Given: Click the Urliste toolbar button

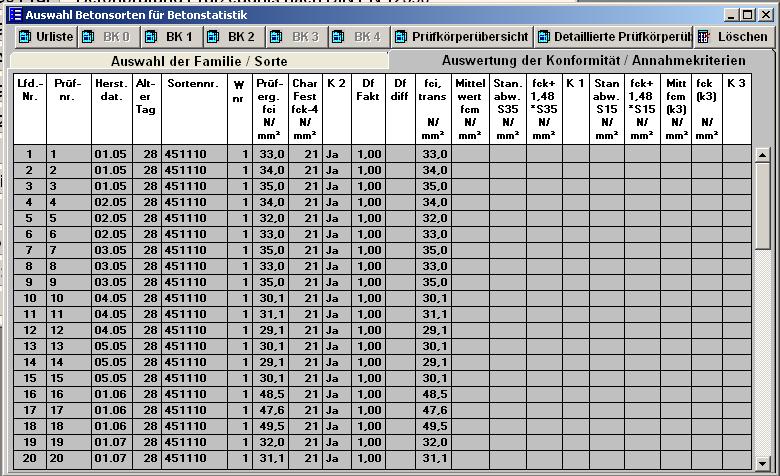Looking at the screenshot, I should [x=45, y=37].
